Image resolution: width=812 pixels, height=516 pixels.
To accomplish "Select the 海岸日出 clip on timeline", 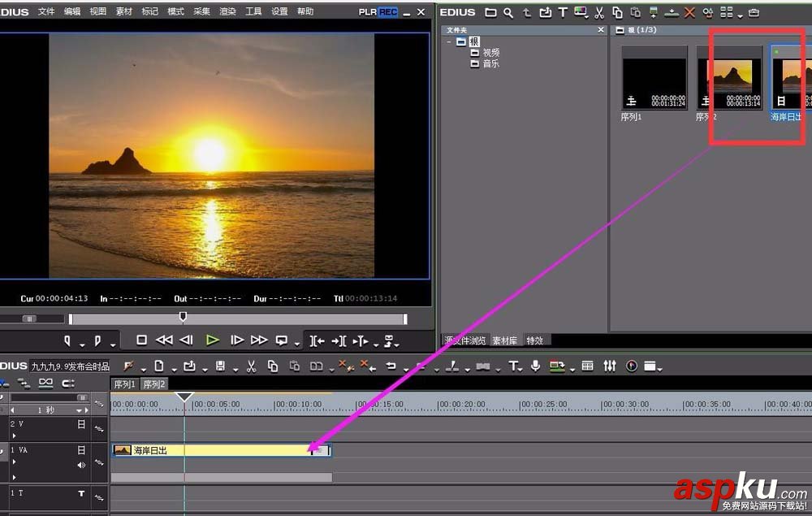I will [x=221, y=450].
